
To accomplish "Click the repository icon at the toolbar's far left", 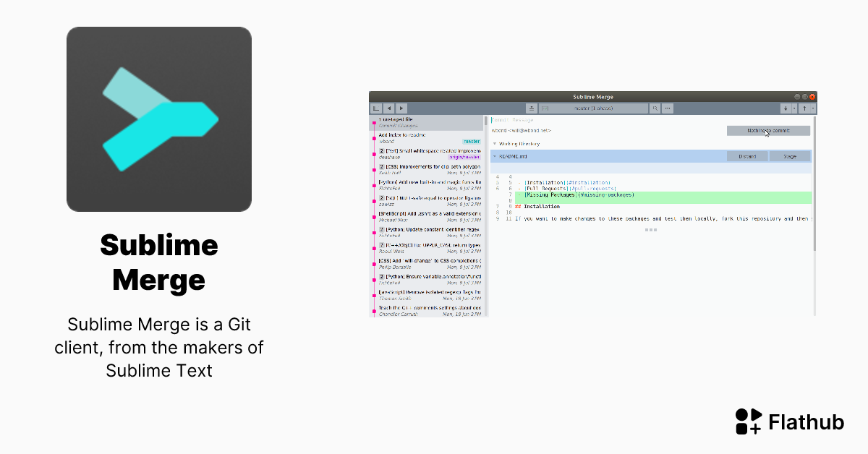I will click(x=375, y=108).
